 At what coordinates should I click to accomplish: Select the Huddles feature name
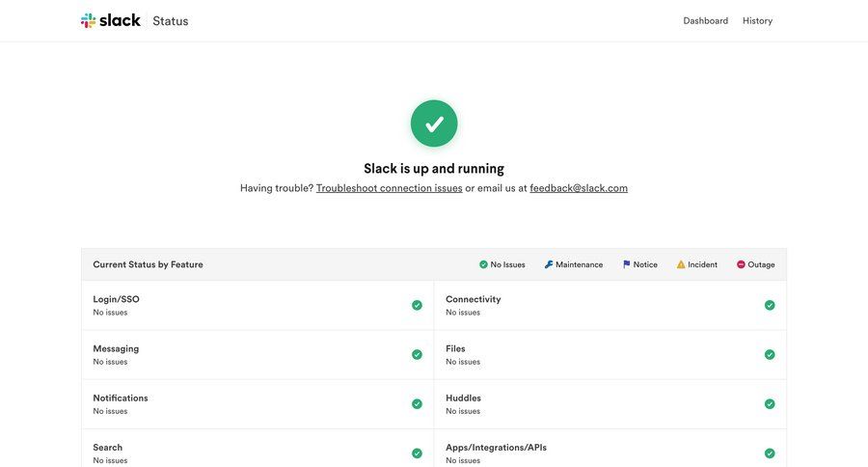click(463, 398)
